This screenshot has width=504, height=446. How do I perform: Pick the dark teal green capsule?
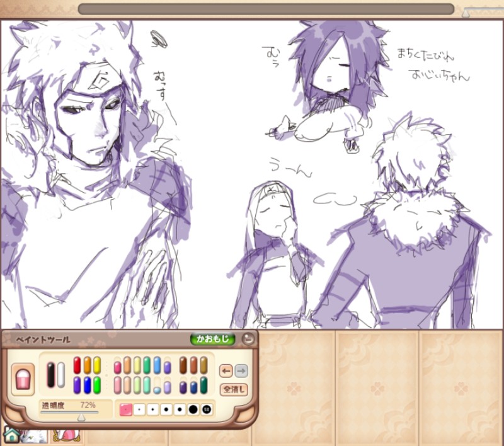[x=203, y=386]
